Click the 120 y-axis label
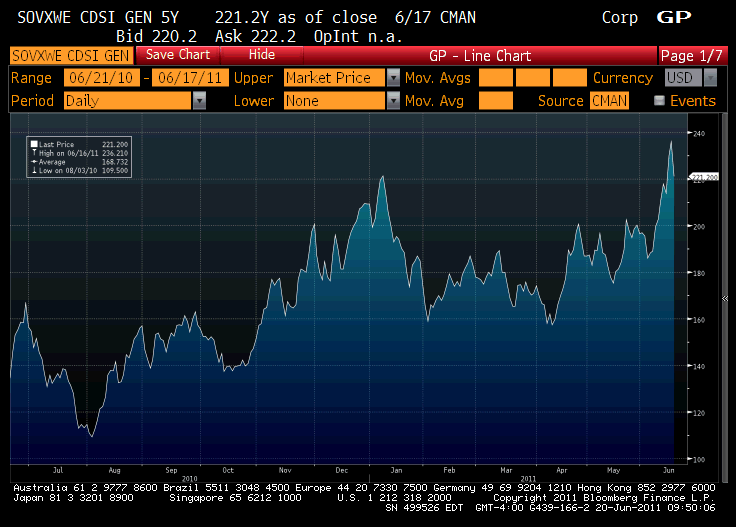This screenshot has height=527, width=736. 699,413
